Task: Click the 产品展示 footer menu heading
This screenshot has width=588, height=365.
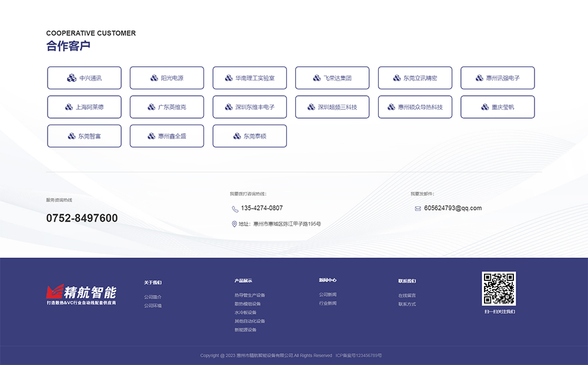Action: [x=243, y=281]
